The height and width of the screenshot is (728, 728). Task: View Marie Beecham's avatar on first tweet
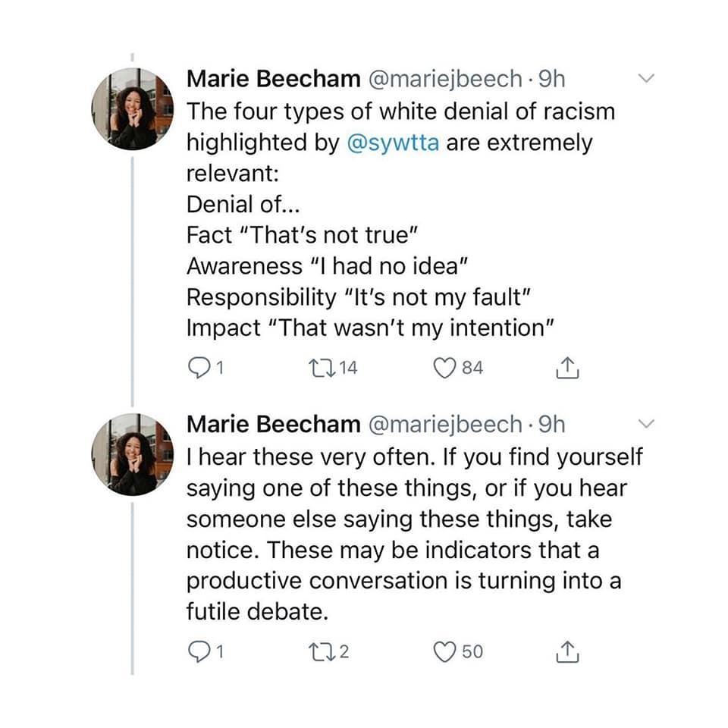[133, 108]
